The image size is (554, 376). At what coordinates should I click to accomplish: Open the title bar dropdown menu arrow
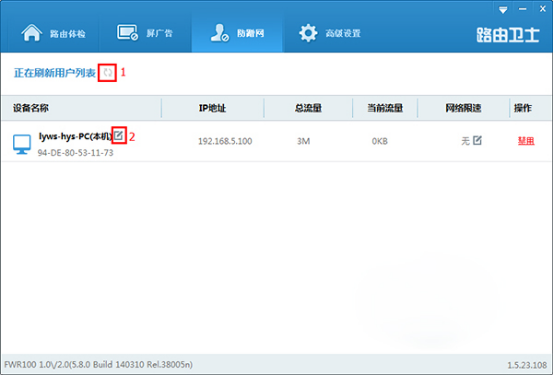[x=503, y=10]
